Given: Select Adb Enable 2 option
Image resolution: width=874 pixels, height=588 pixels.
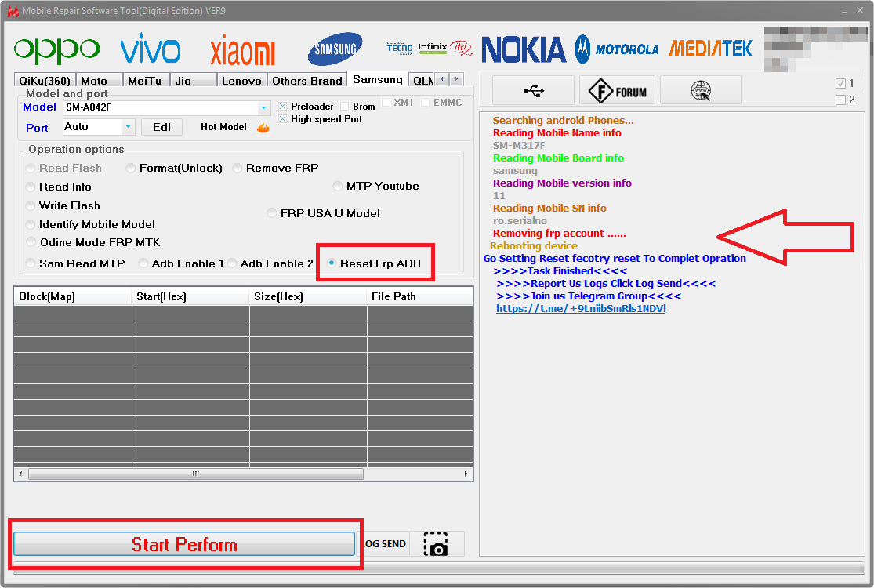Looking at the screenshot, I should pos(232,263).
